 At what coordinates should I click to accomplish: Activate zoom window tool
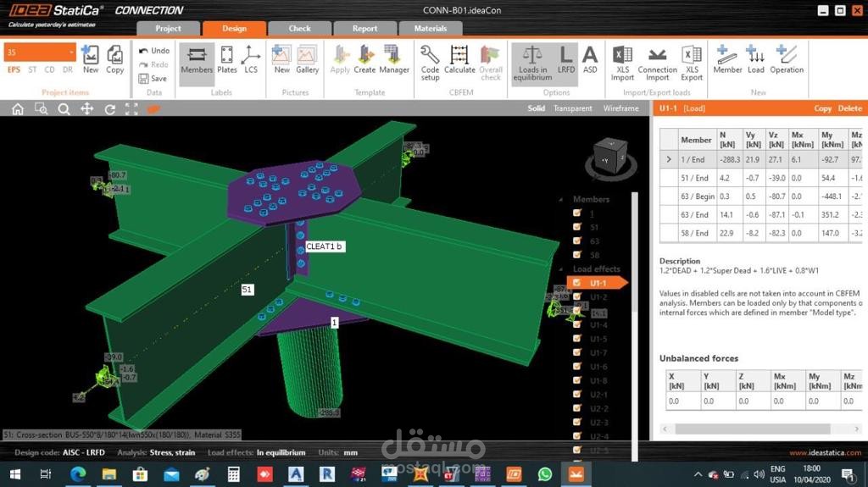pyautogui.click(x=41, y=109)
